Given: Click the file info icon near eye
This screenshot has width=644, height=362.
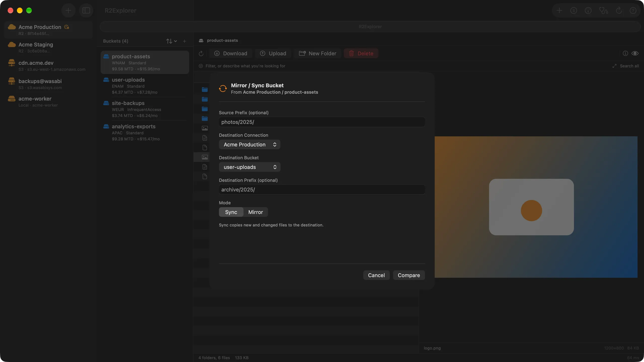Looking at the screenshot, I should click(x=625, y=53).
